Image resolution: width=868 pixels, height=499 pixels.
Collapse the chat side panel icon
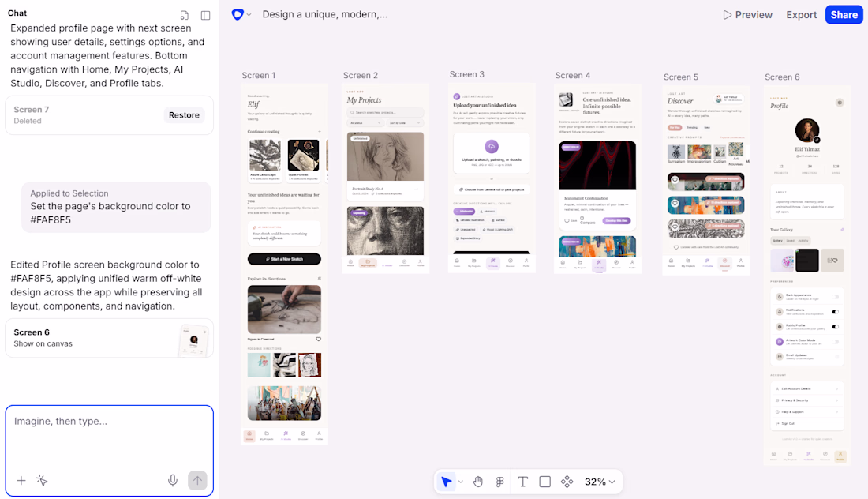[205, 15]
